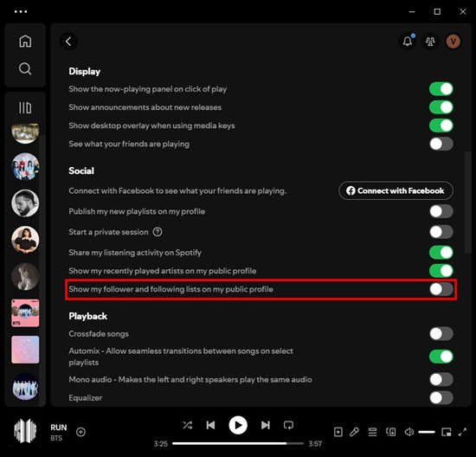Viewport: 476px width, 457px height.
Task: Click the help icon beside private session
Action: tap(158, 232)
